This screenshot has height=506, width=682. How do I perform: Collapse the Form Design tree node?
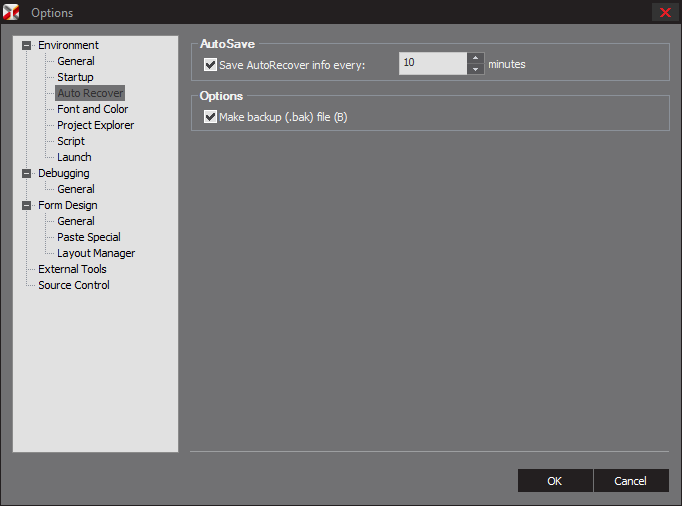27,205
